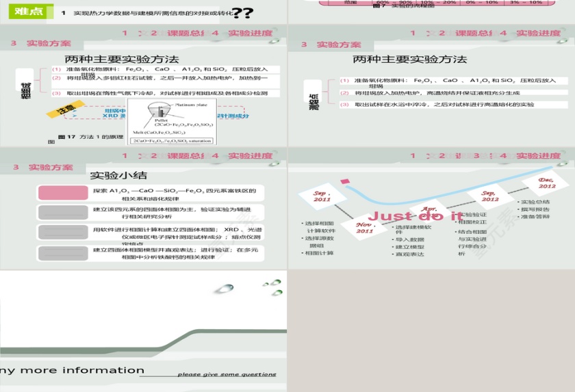The width and height of the screenshot is (575, 392).
Task: Click the Just do it text
Action: 415,216
